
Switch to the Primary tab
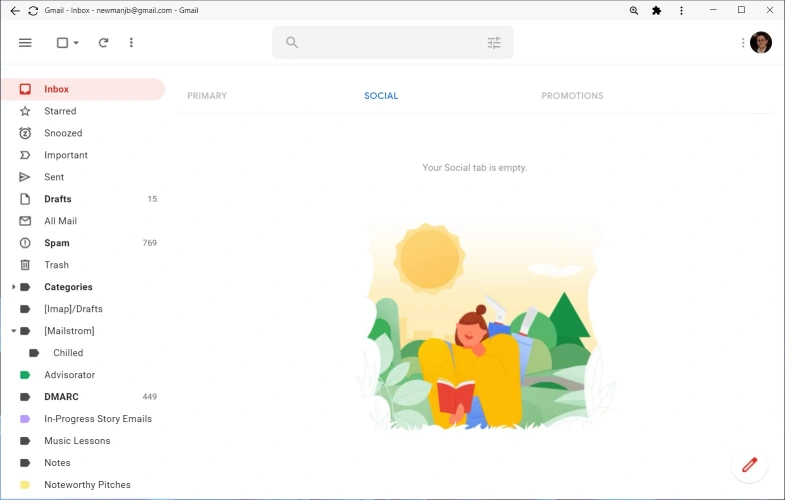[x=207, y=96]
